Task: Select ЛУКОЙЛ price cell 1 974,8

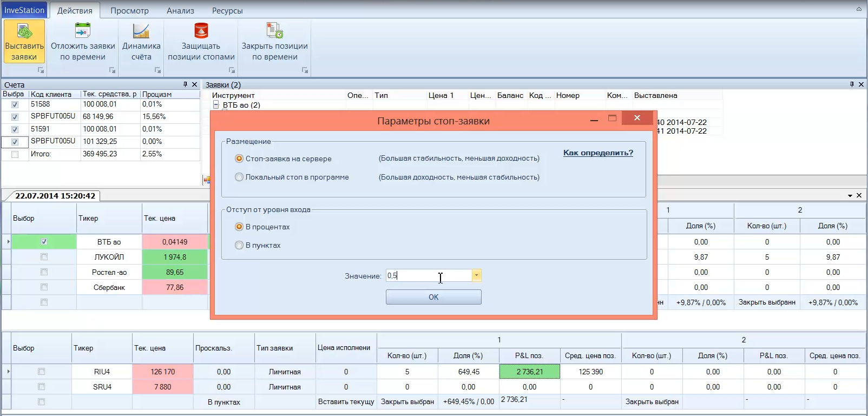Action: tap(175, 257)
